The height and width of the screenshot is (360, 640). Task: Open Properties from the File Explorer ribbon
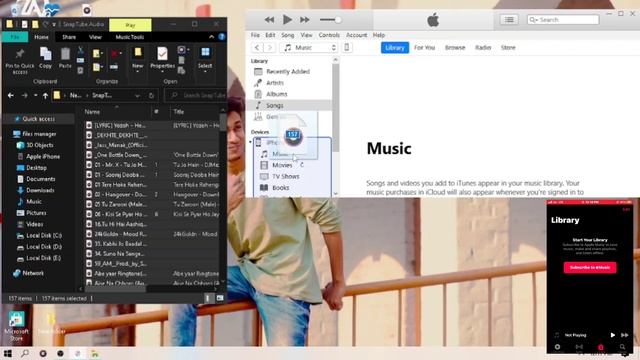pos(162,53)
